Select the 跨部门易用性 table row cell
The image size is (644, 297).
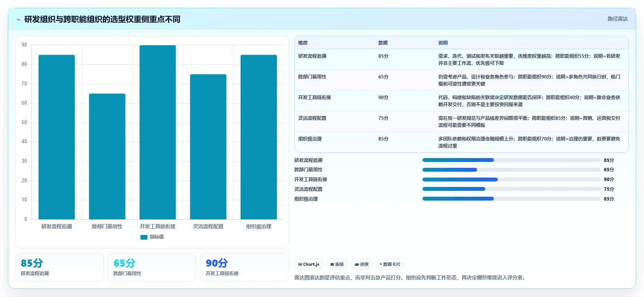coord(312,77)
